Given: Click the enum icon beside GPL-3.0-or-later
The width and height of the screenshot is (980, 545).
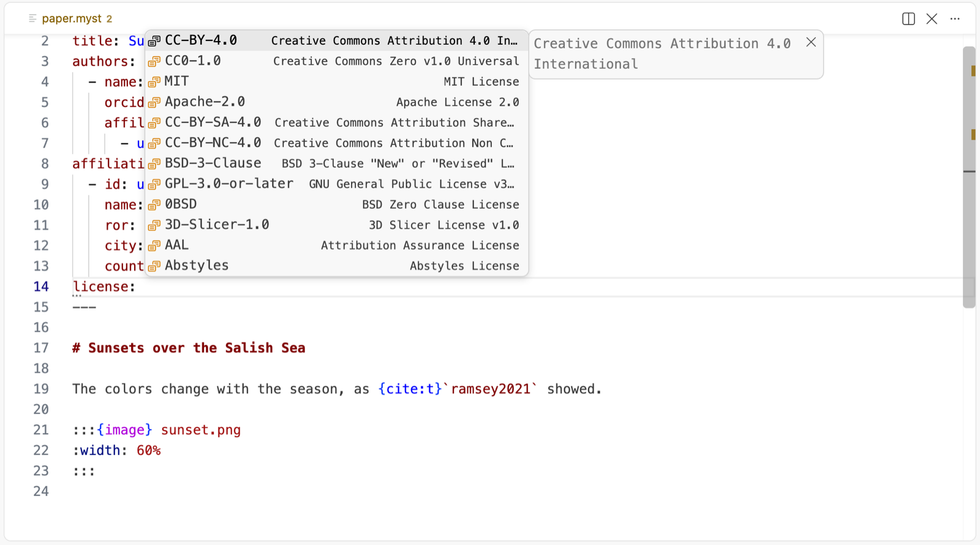Looking at the screenshot, I should (154, 184).
